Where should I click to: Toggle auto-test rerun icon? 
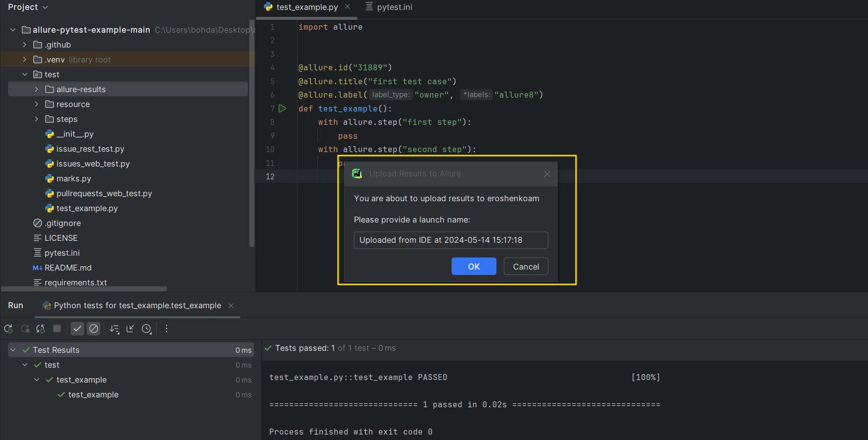pos(41,329)
